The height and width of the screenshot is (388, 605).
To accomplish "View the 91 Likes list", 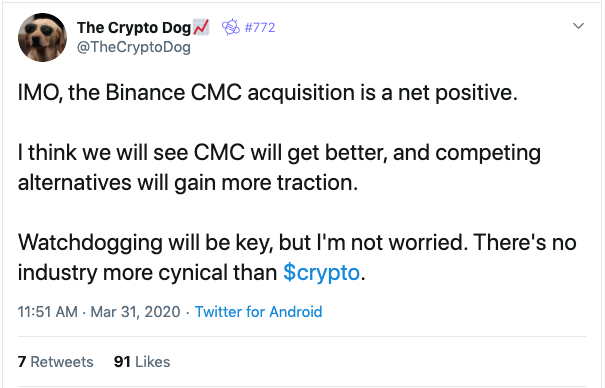I will tap(142, 362).
